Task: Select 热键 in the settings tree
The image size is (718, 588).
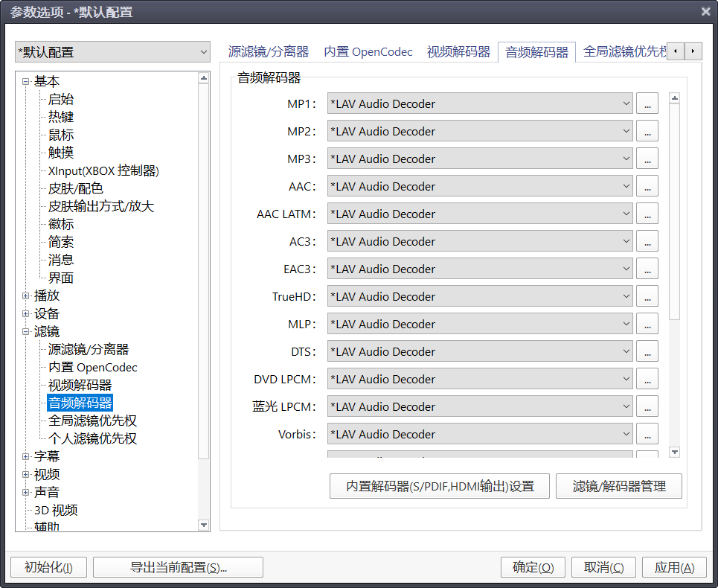Action: coord(61,117)
